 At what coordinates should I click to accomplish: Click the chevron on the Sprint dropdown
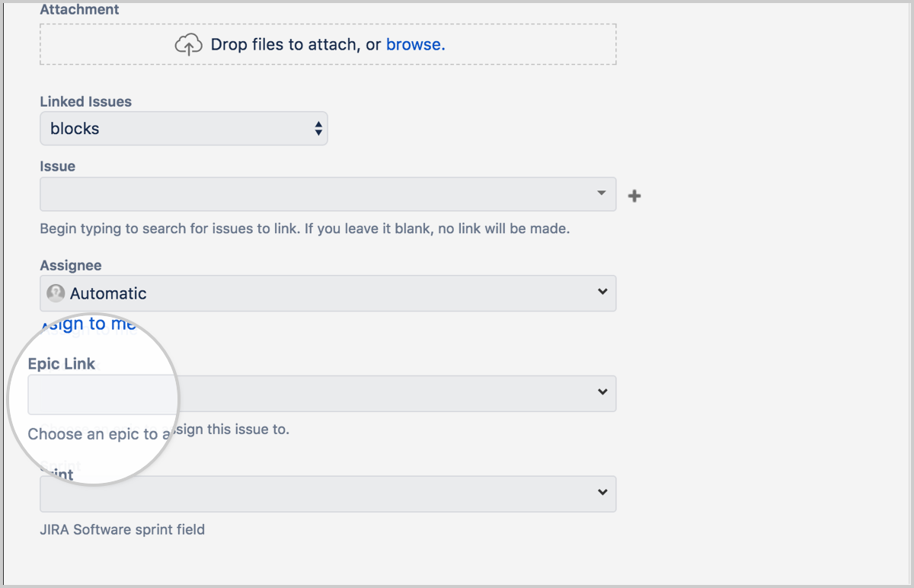point(602,494)
